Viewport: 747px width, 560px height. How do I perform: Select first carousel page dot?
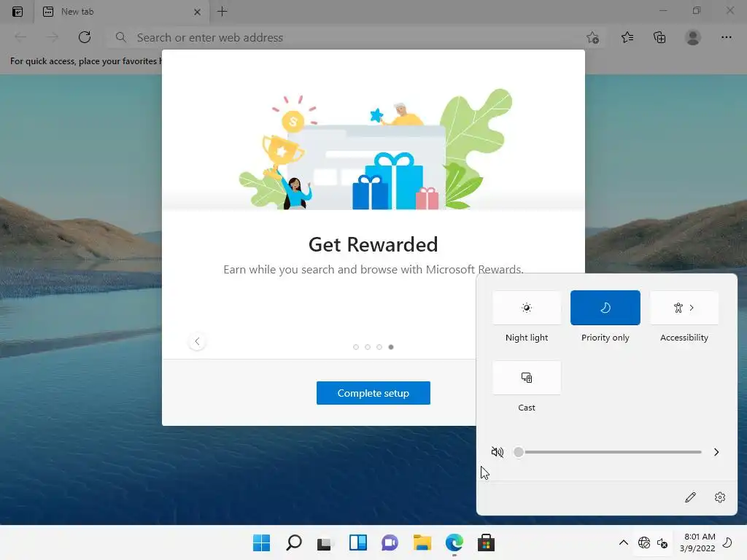tap(356, 346)
